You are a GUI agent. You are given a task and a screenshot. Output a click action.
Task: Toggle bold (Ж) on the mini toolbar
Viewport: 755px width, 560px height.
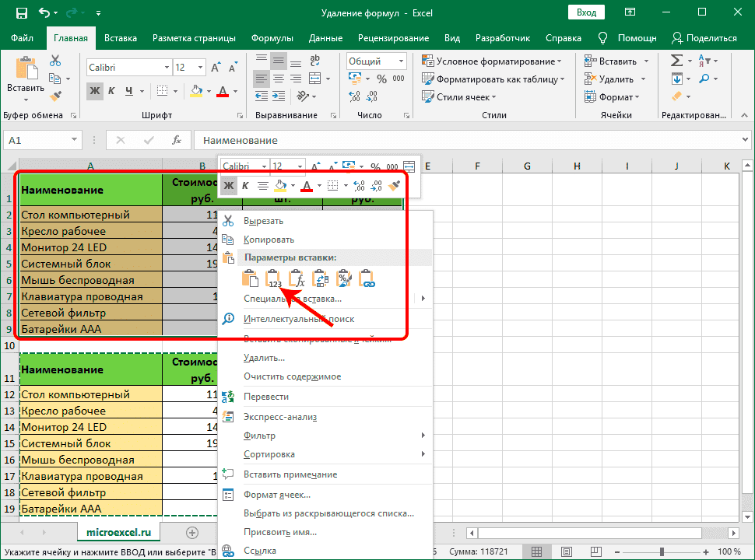click(229, 185)
